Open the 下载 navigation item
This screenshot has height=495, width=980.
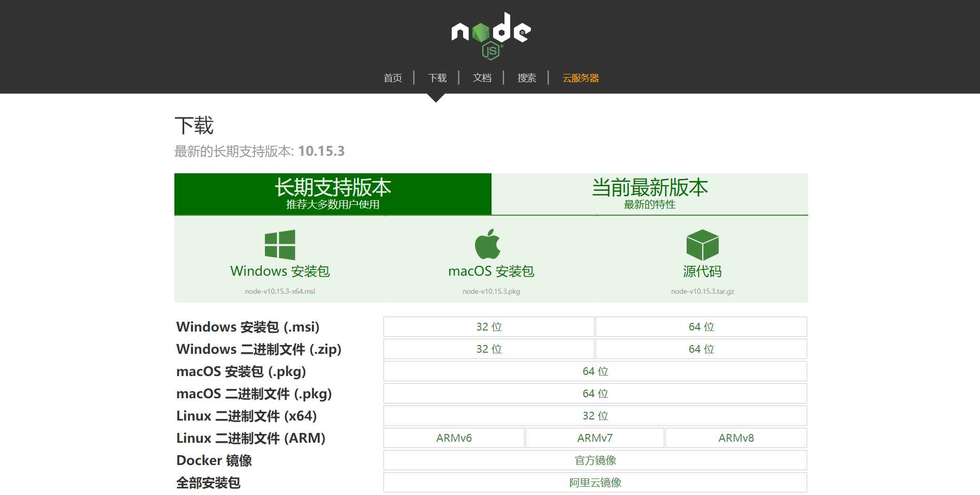437,78
